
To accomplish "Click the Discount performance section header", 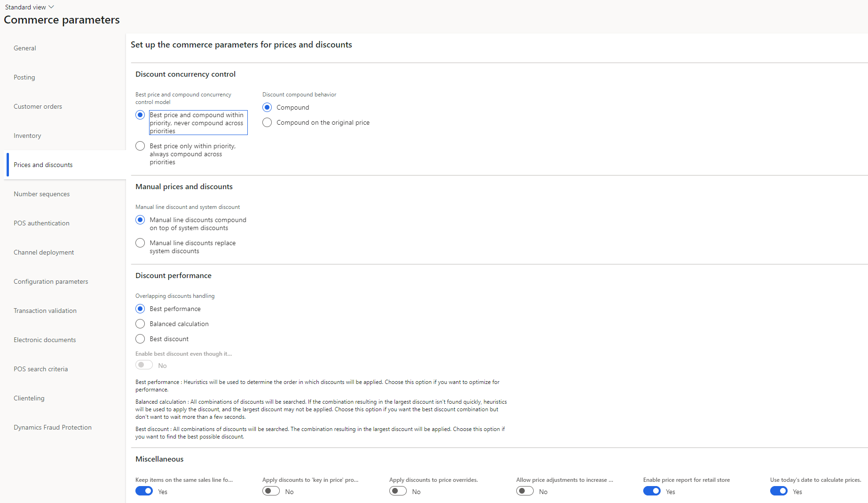I will coord(174,276).
